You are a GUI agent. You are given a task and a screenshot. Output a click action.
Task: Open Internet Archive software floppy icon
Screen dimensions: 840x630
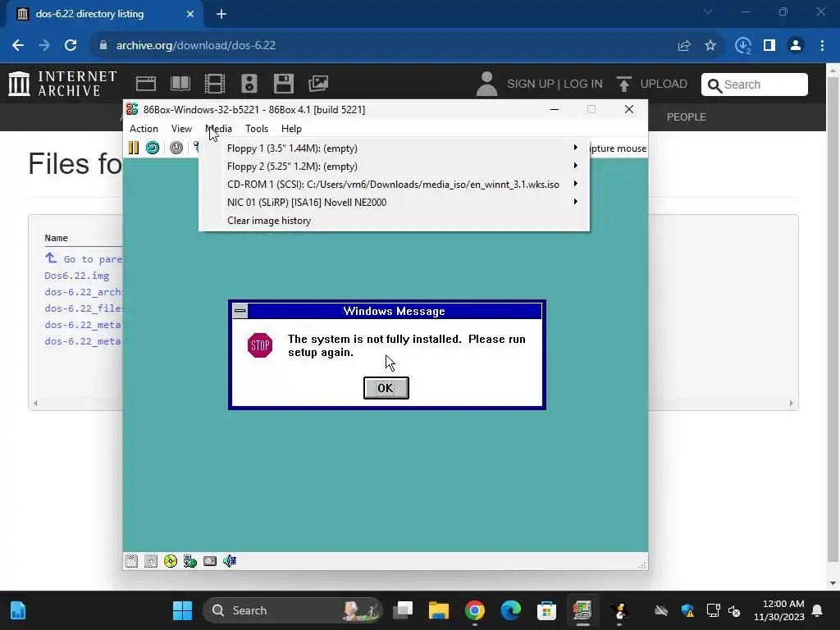[283, 84]
